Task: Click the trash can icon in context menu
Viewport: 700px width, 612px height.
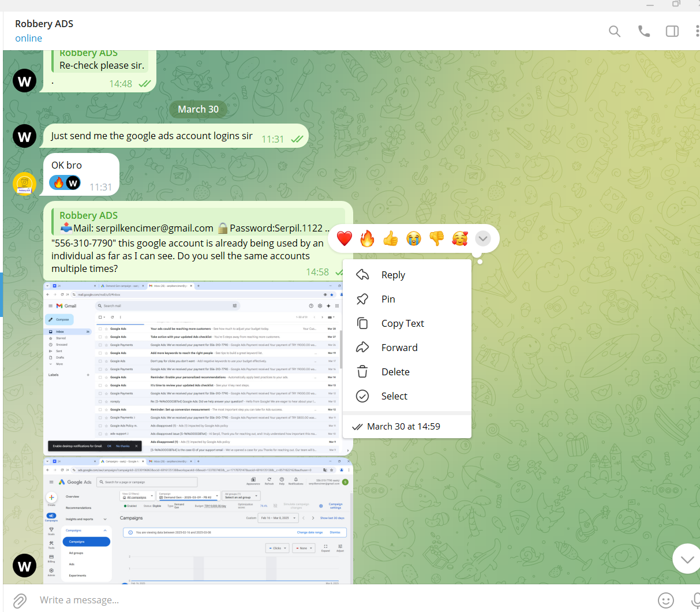Action: coord(362,372)
